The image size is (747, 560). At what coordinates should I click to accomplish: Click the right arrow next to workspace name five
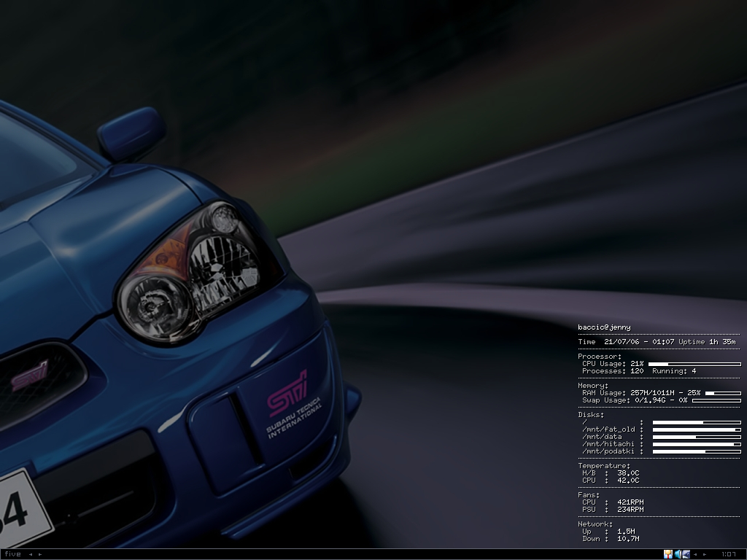click(40, 554)
